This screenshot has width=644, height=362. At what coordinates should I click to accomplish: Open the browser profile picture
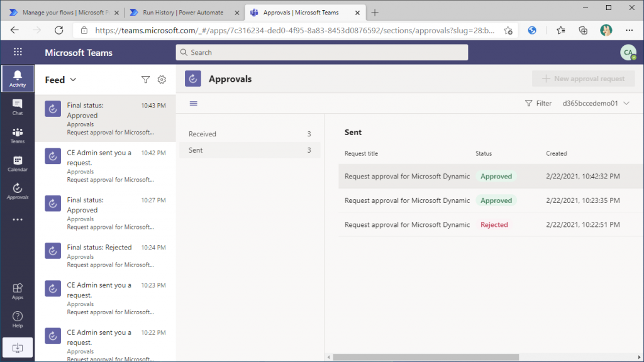tap(606, 30)
